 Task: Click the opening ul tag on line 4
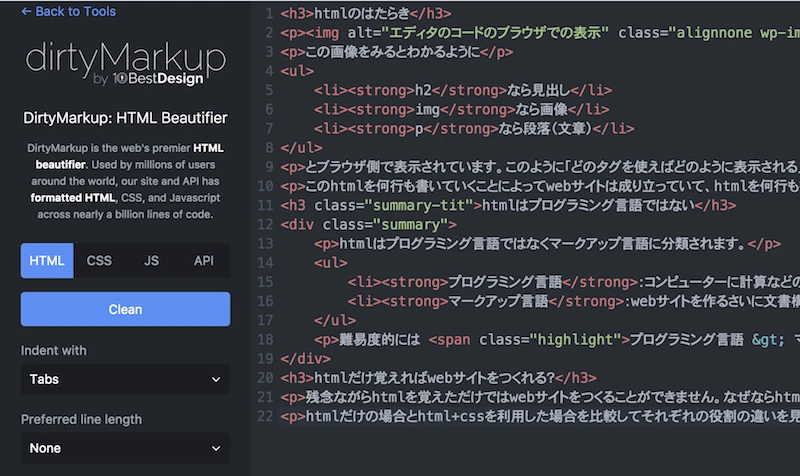pos(297,71)
